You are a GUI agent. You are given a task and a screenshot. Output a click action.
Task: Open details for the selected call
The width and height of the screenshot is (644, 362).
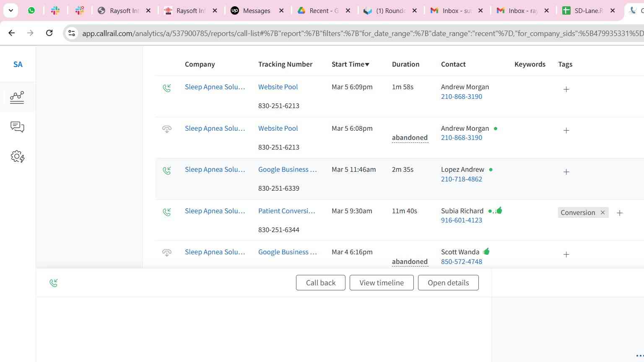click(448, 283)
